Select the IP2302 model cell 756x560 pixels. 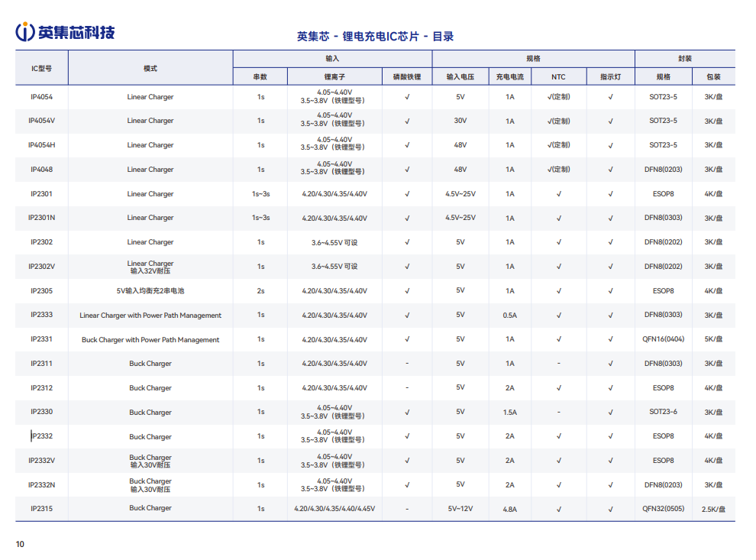(41, 242)
